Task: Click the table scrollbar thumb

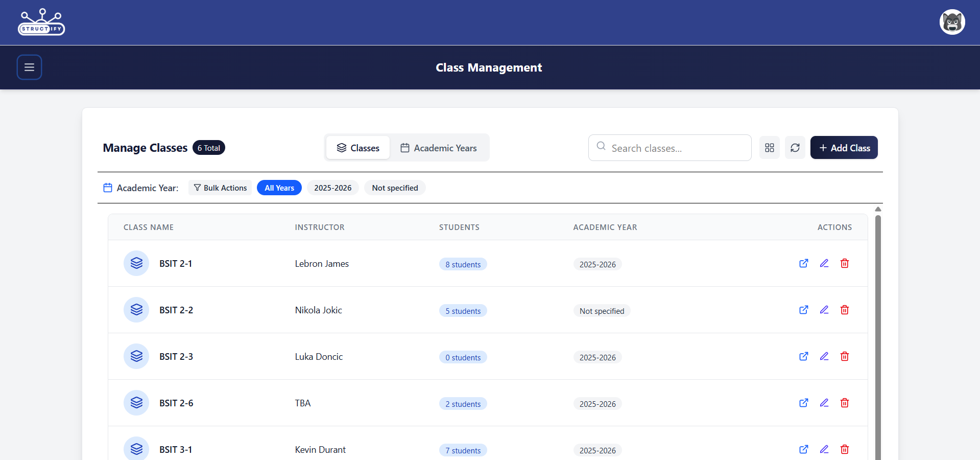Action: coord(878,337)
